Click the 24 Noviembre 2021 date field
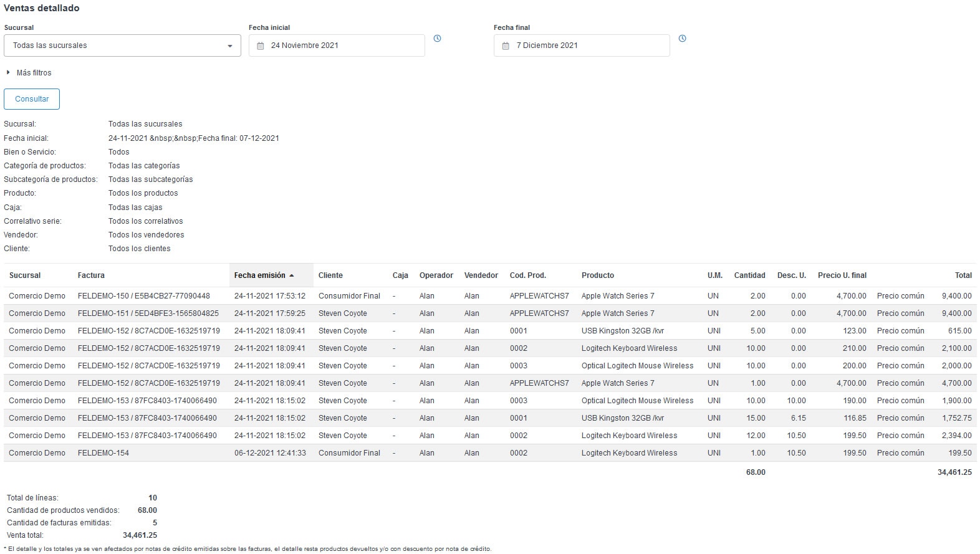Screen dimensions: 980x554 (x=337, y=45)
